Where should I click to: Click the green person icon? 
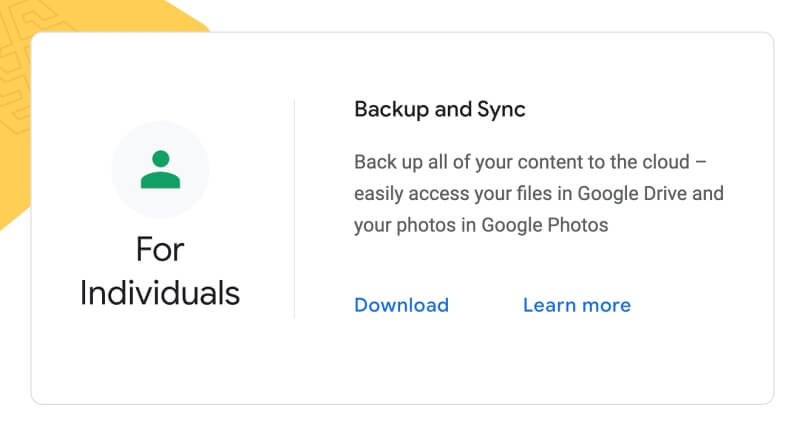160,169
